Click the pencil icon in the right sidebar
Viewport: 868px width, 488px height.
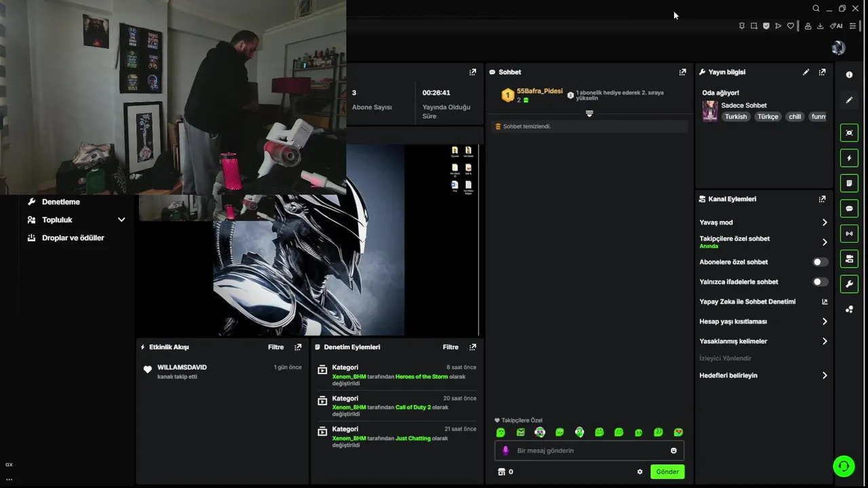849,100
